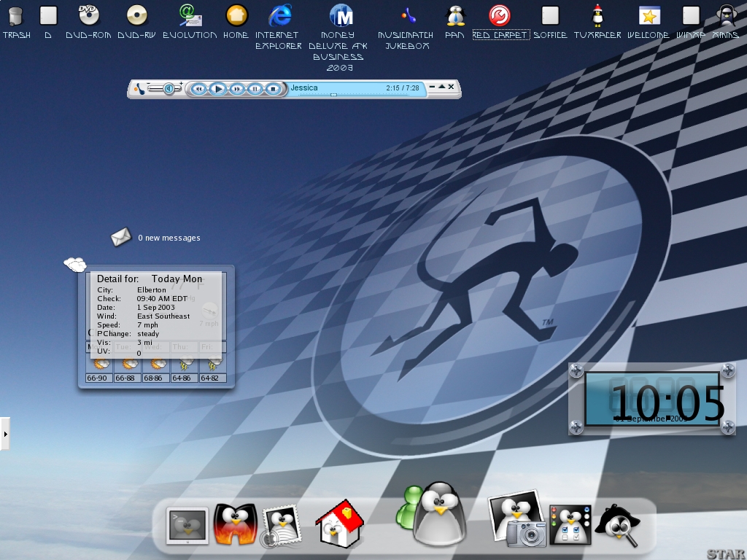Open Money Deluxe and Business 2003
Image resolution: width=747 pixels, height=560 pixels.
(x=340, y=15)
